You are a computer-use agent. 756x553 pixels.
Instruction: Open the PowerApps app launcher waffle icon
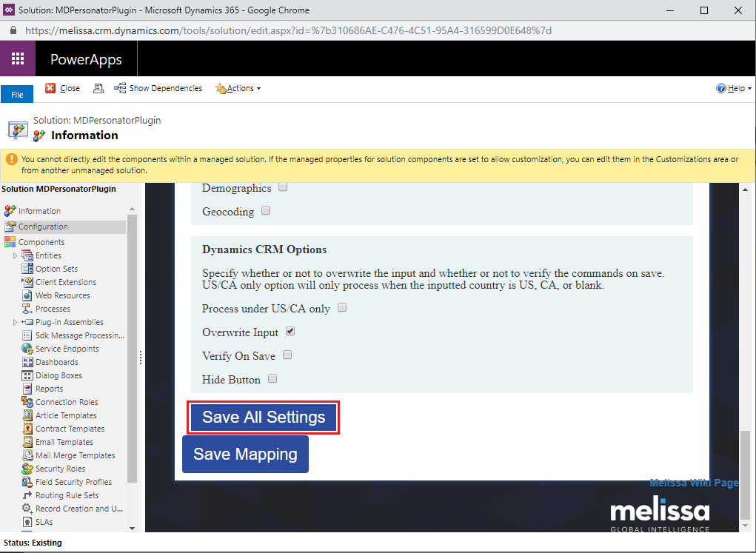(x=18, y=59)
